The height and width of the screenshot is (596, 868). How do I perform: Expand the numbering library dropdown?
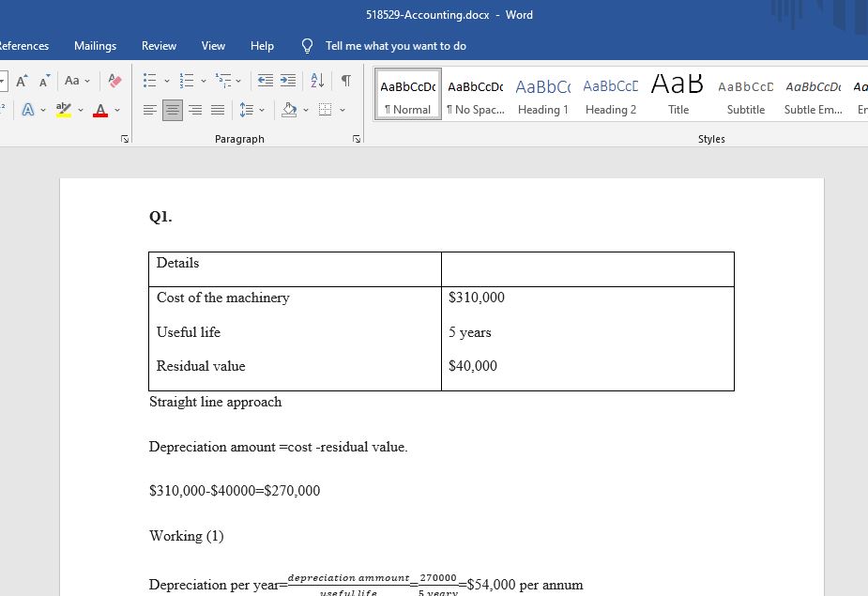204,81
